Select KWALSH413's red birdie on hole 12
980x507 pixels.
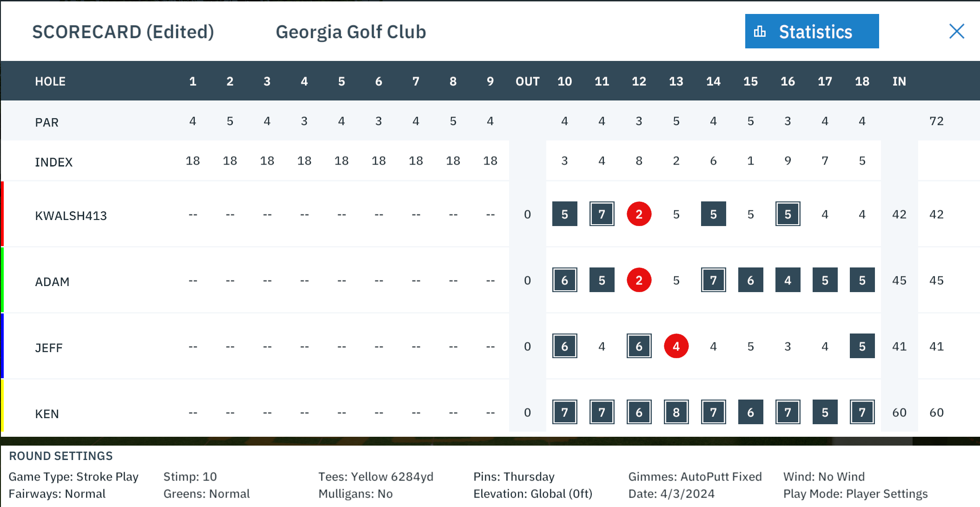[x=639, y=214]
